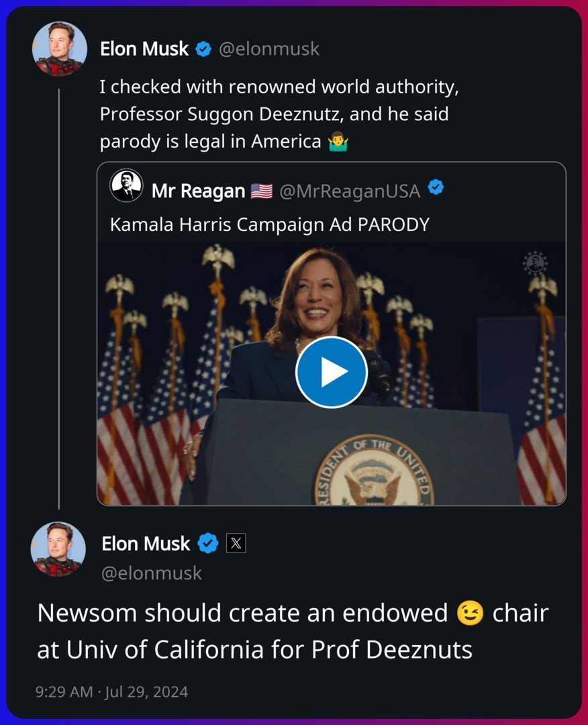The width and height of the screenshot is (588, 725).
Task: Open the Mr Reagan display name link
Action: (x=198, y=191)
